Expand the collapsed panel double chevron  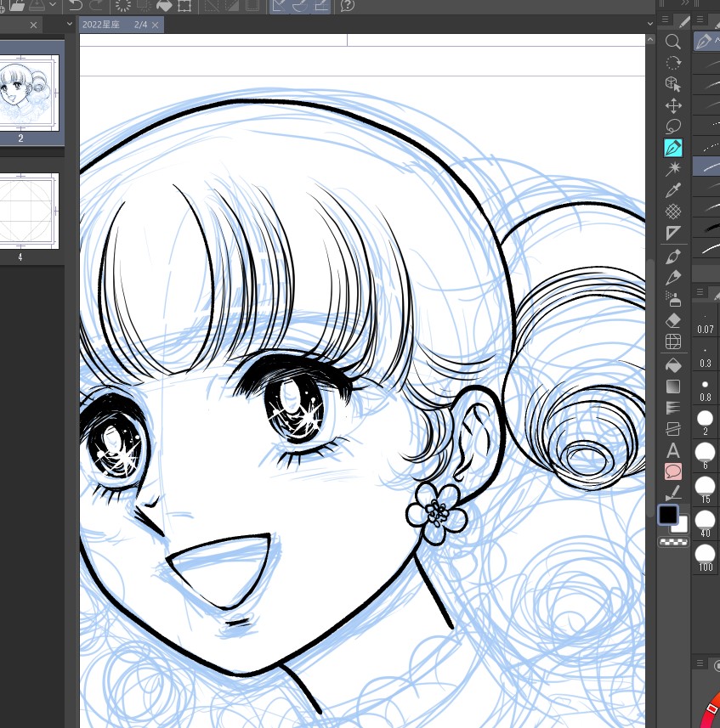685,3
